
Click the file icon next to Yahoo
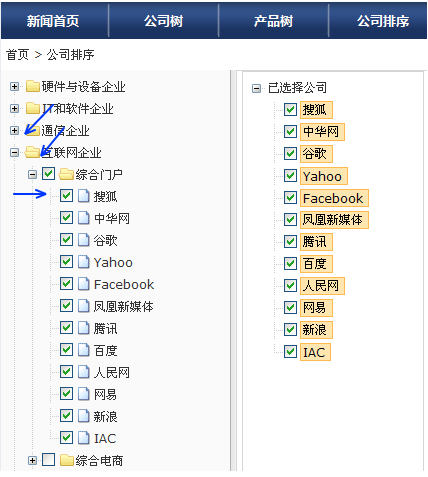click(x=84, y=262)
